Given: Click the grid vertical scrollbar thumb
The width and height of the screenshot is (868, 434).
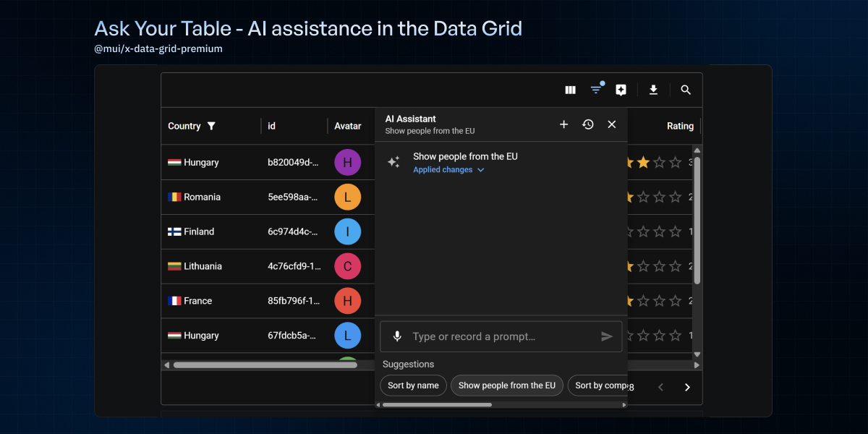Looking at the screenshot, I should coord(697,220).
